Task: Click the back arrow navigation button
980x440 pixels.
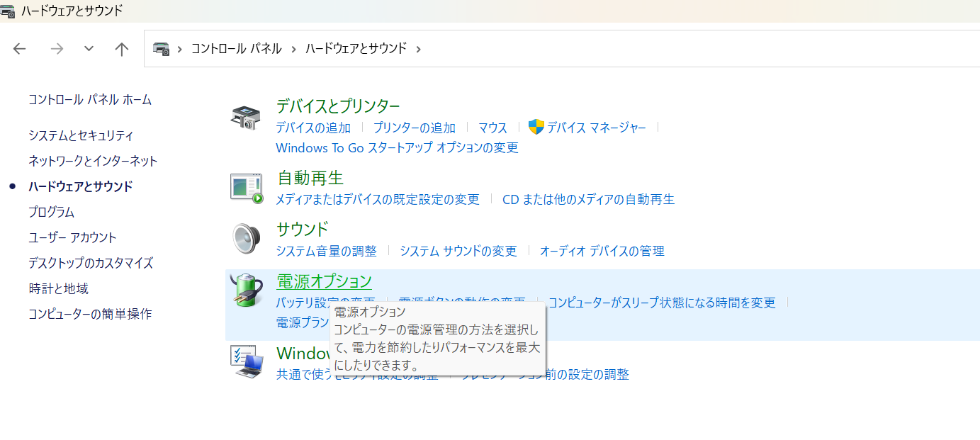Action: pos(20,49)
